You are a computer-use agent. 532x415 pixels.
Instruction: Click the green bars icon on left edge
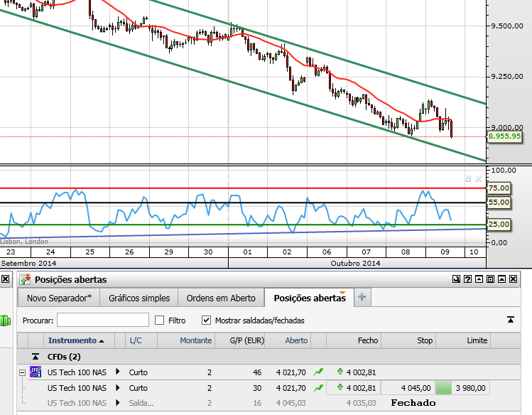6,320
